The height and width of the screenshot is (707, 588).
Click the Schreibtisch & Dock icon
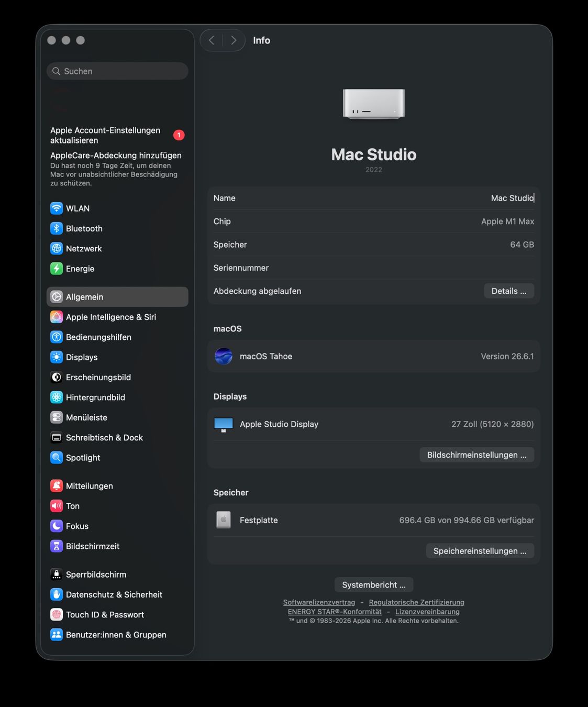(57, 437)
